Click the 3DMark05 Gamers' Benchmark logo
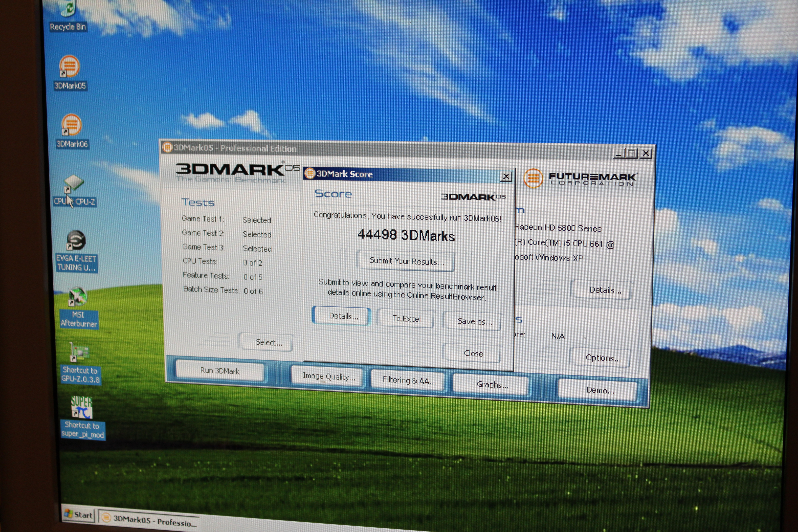798x532 pixels. (237, 173)
